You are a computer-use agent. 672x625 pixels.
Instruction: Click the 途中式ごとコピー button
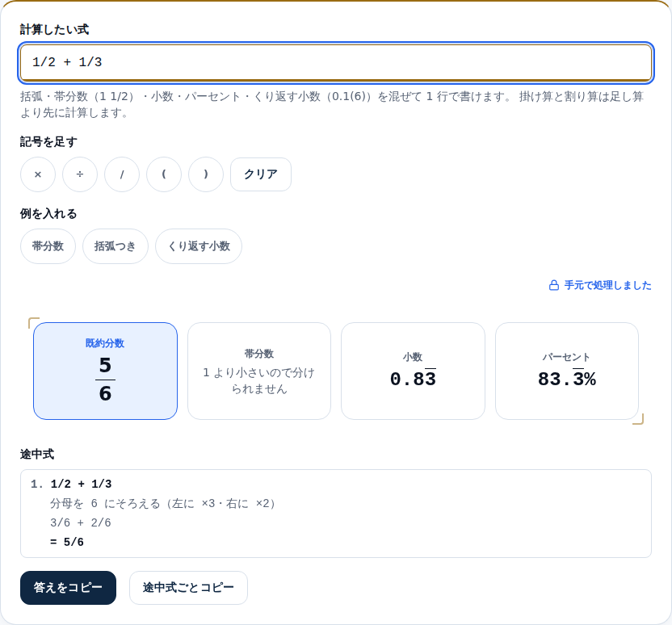(188, 588)
